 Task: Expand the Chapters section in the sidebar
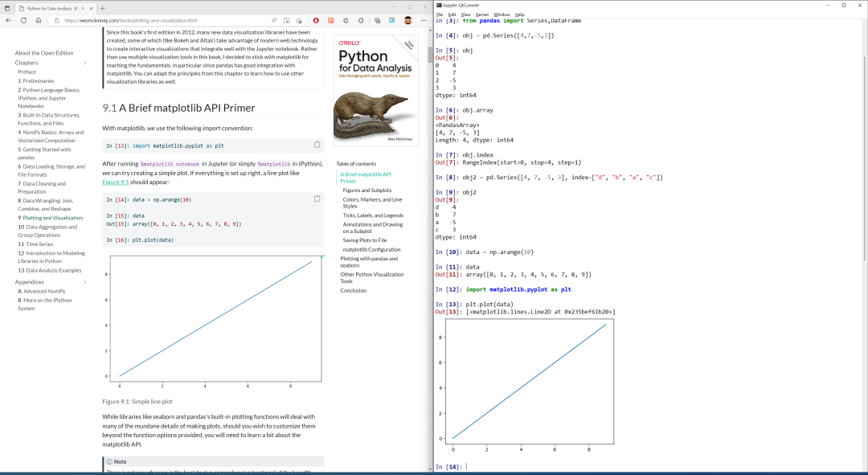tap(84, 62)
